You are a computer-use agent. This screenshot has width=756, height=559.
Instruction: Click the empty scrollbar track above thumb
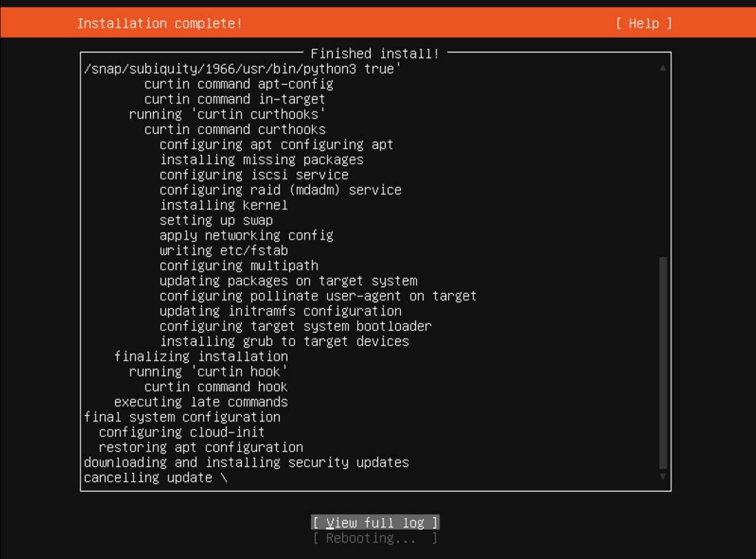pos(663,162)
